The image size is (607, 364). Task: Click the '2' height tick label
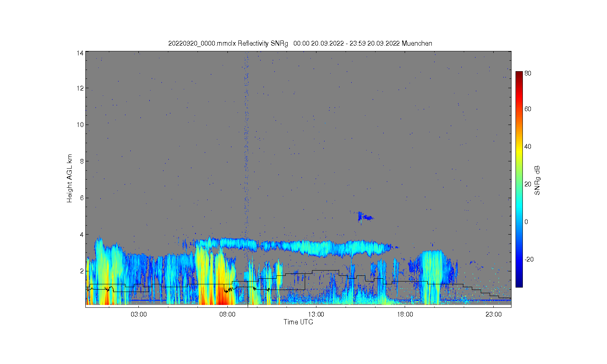point(82,271)
